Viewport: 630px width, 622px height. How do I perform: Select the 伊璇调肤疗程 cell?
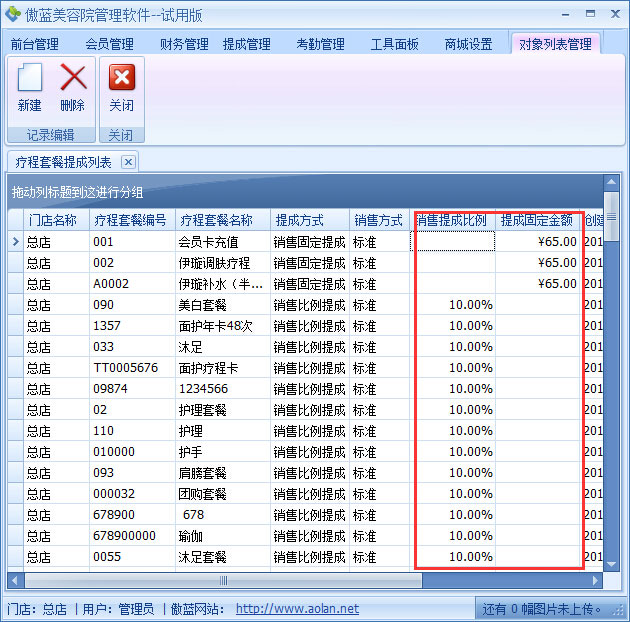pos(223,263)
